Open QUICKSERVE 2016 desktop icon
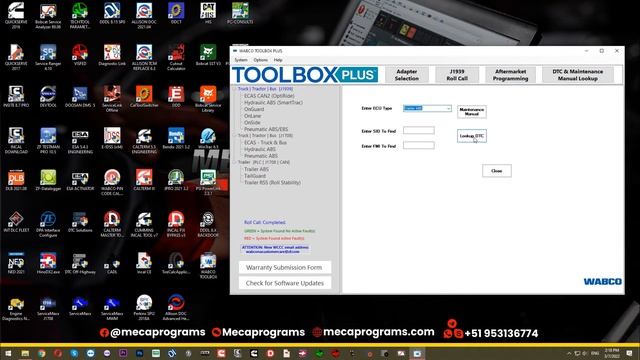Screen dimensions: 640x360 pos(16,16)
